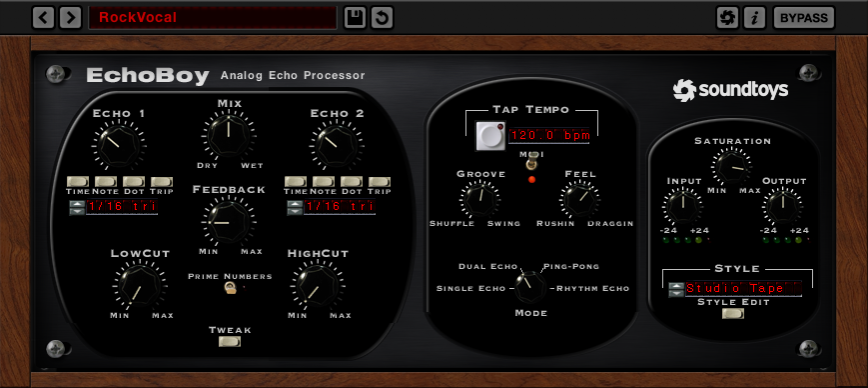
Task: Open the Echo 2 time value stepper arrows
Action: 295,208
